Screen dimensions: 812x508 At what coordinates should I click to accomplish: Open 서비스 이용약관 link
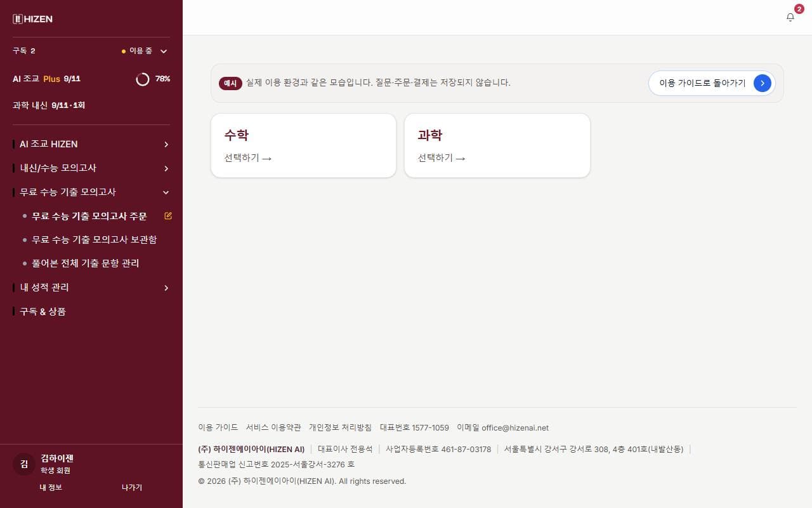click(x=273, y=428)
